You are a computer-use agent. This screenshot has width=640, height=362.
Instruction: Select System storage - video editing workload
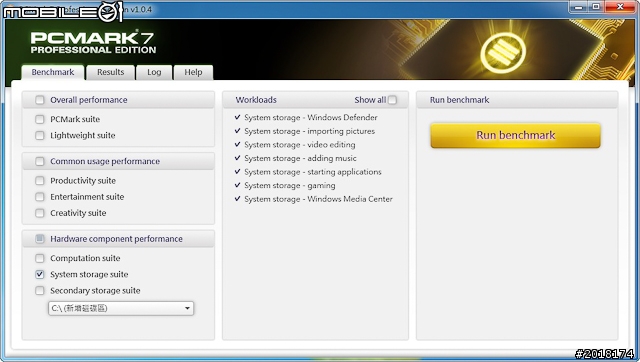point(300,145)
